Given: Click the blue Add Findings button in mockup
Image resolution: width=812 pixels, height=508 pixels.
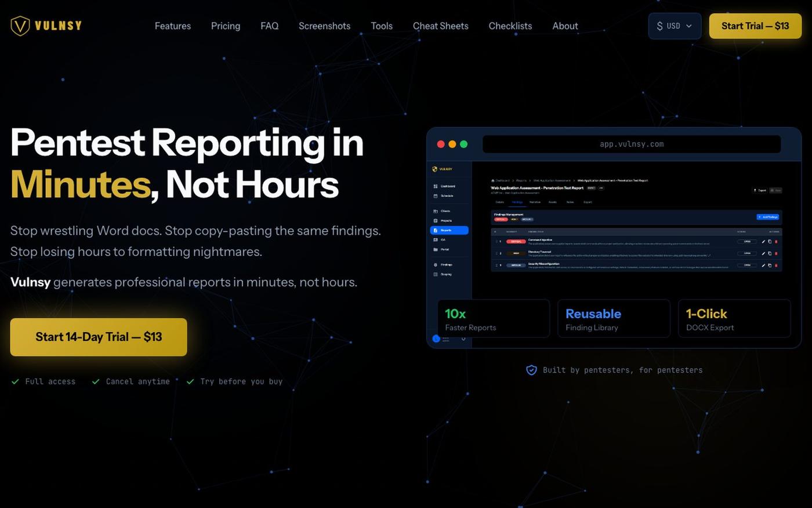Looking at the screenshot, I should 768,217.
